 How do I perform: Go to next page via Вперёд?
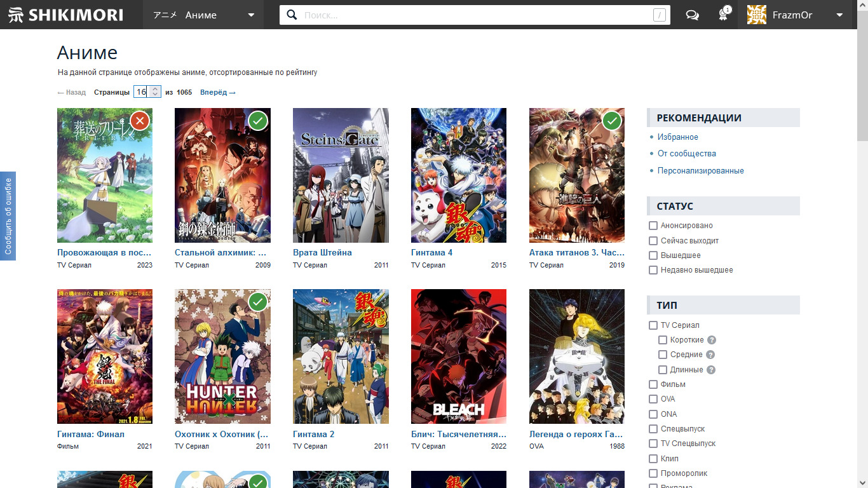[218, 93]
